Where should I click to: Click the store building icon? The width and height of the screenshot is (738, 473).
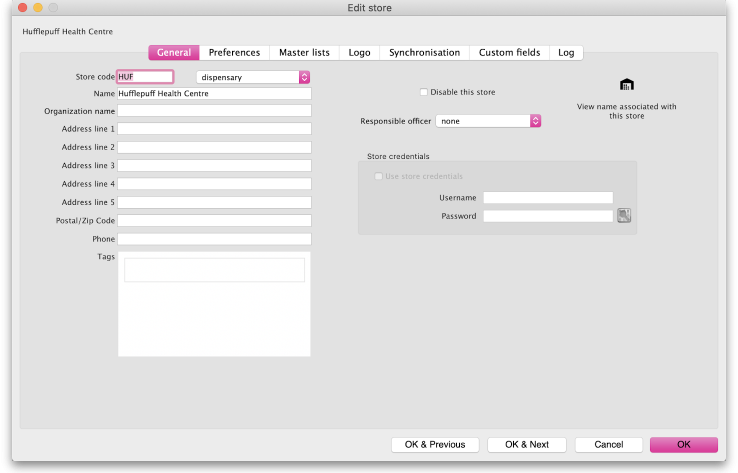coord(627,84)
